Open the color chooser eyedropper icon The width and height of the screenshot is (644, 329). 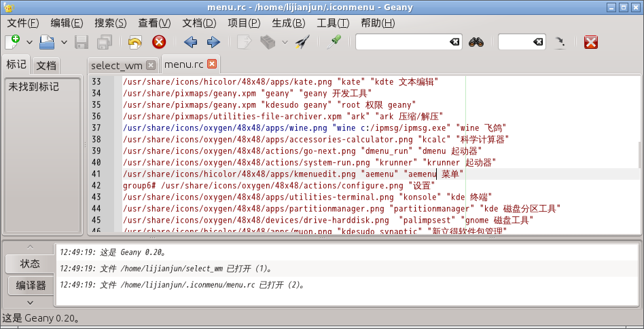coord(334,42)
